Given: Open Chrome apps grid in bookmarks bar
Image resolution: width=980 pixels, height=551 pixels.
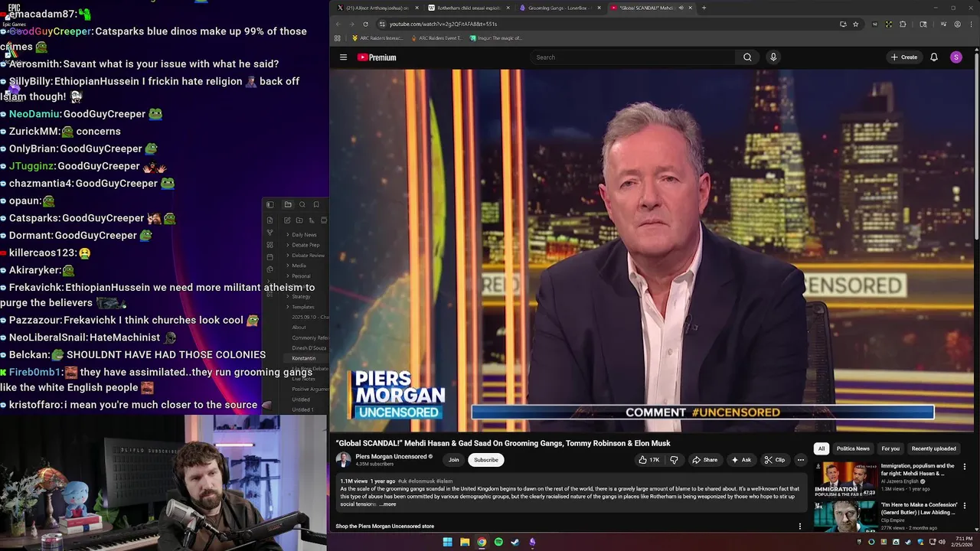Looking at the screenshot, I should 338,38.
